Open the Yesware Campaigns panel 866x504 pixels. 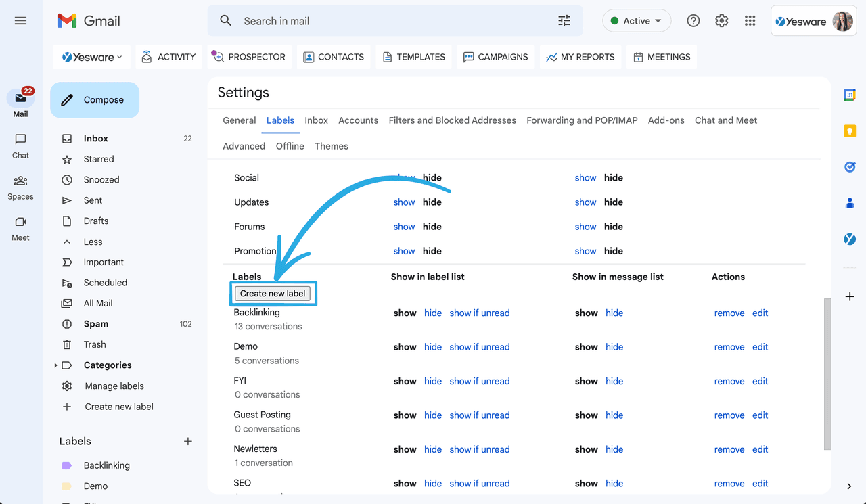[x=495, y=57]
